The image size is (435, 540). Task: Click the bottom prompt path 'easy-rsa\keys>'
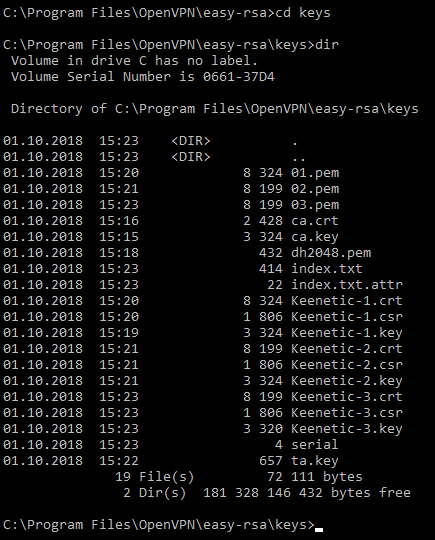click(259, 525)
